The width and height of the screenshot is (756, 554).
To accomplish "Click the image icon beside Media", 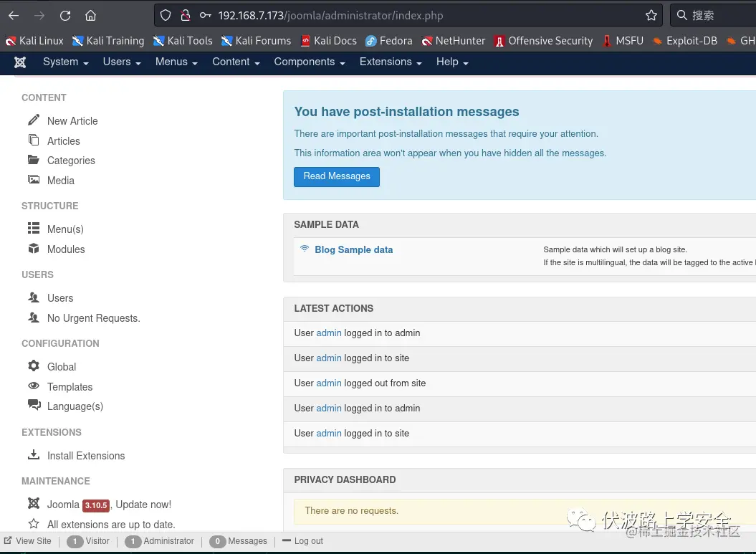I will (x=34, y=180).
